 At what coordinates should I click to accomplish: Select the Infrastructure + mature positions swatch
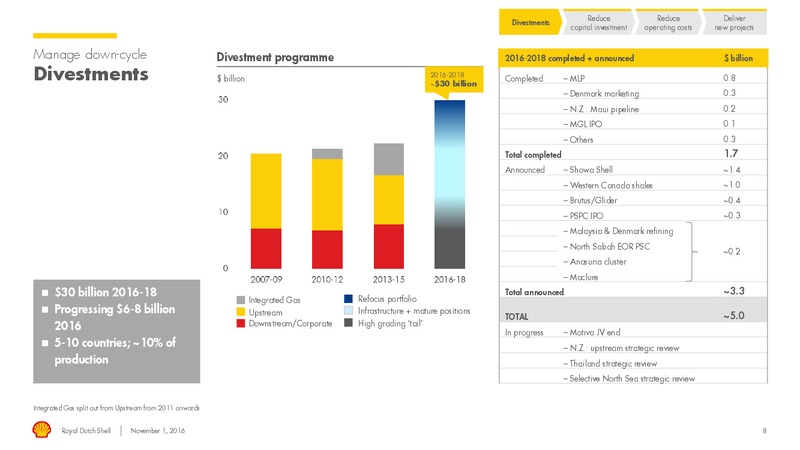click(348, 310)
